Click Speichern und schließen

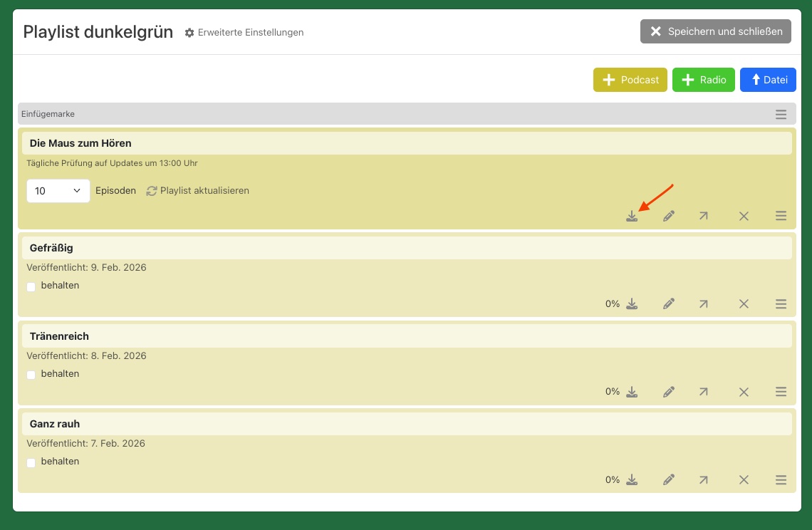715,32
